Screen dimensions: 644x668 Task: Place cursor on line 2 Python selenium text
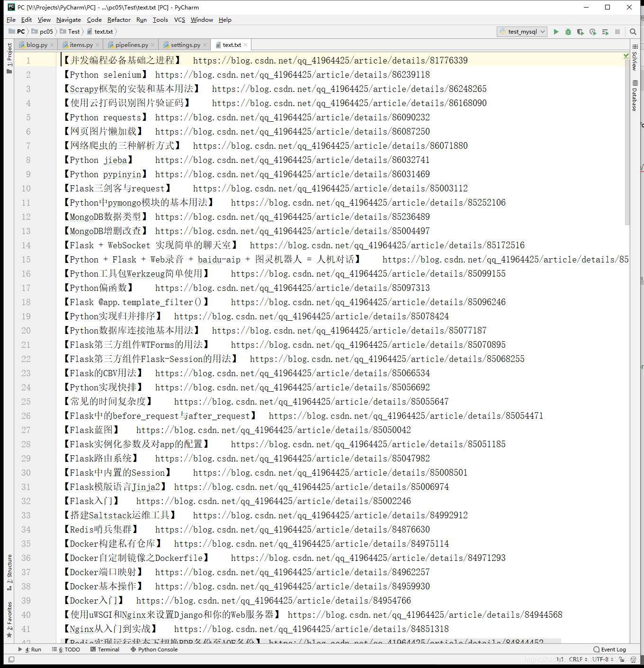(x=106, y=75)
